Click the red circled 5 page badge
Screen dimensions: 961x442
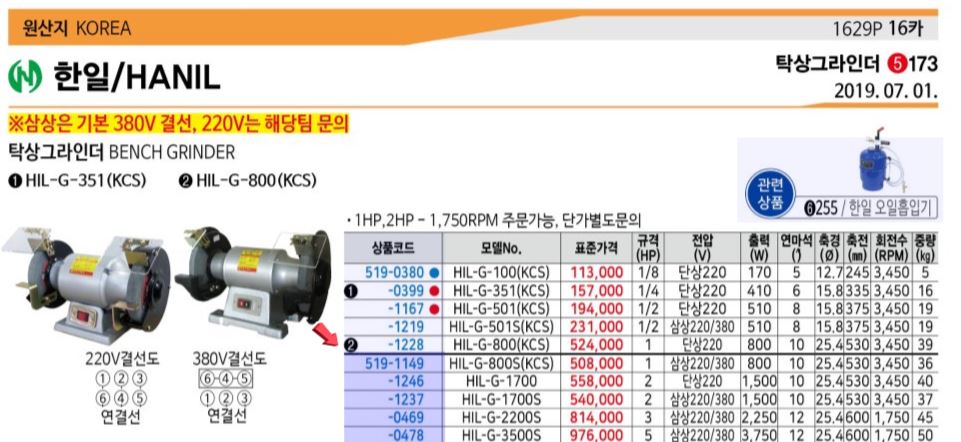pyautogui.click(x=897, y=64)
